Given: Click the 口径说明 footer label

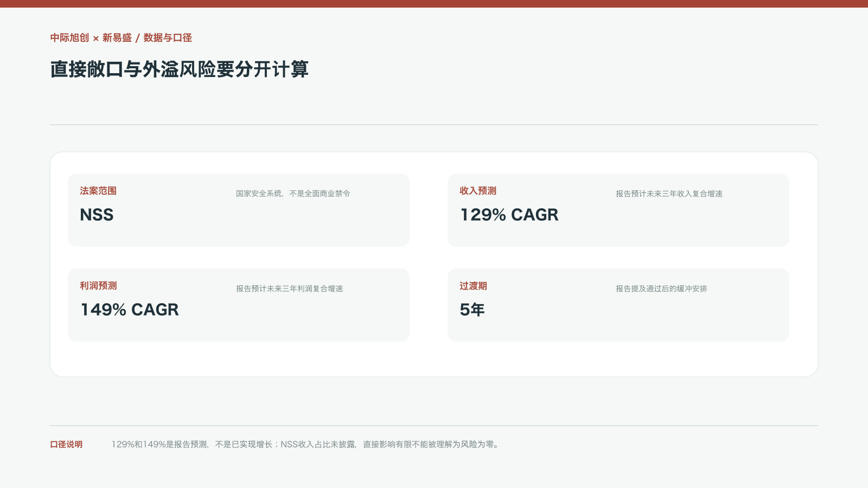Looking at the screenshot, I should pyautogui.click(x=66, y=445).
